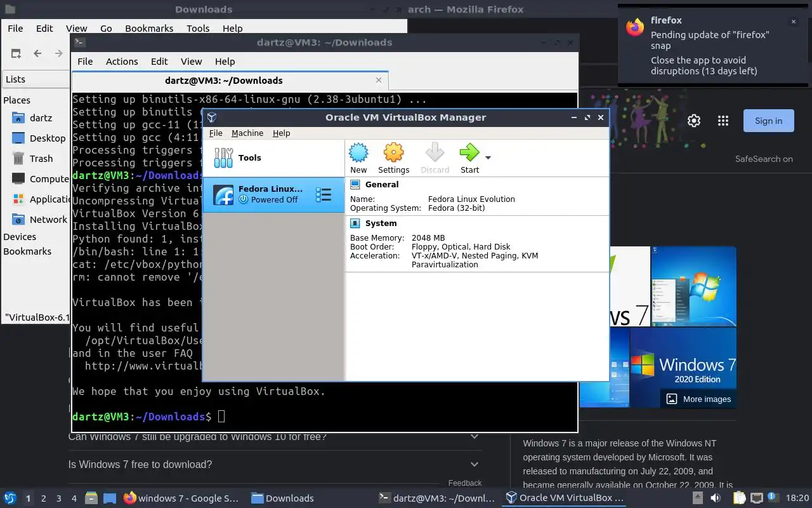Go back in file manager
The height and width of the screenshot is (508, 812).
[x=37, y=53]
